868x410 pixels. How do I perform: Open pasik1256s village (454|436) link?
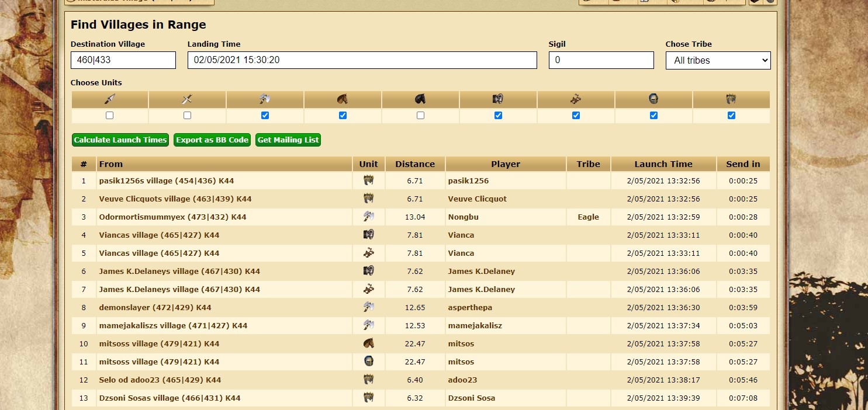coord(167,181)
